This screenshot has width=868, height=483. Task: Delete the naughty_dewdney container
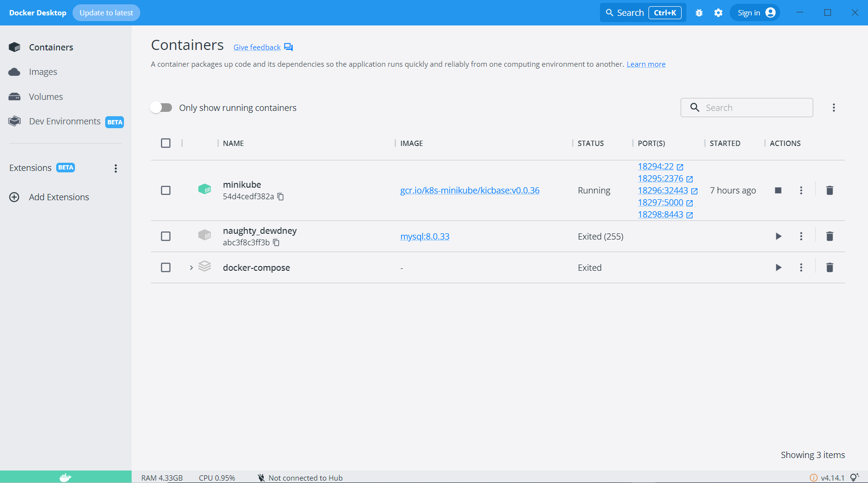[x=830, y=236]
